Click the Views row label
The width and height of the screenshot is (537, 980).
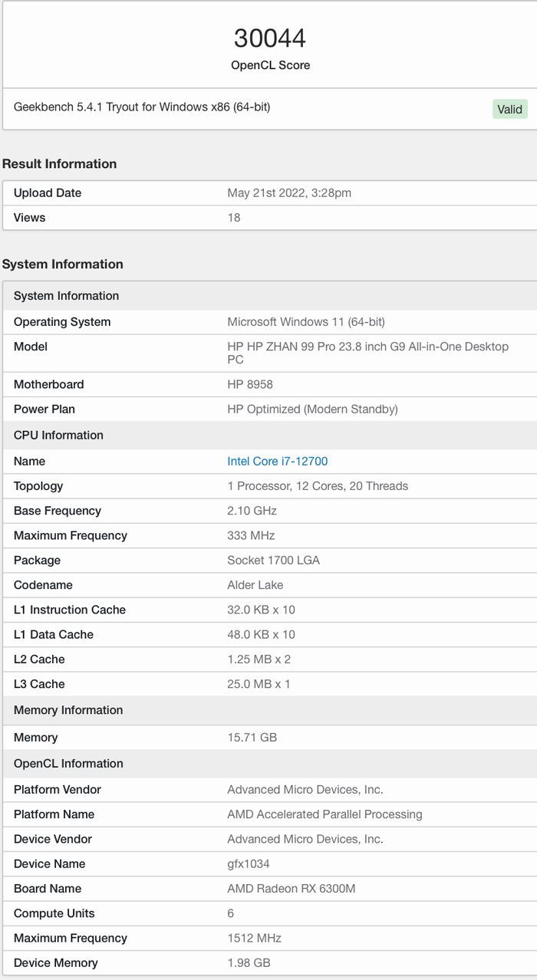[29, 218]
